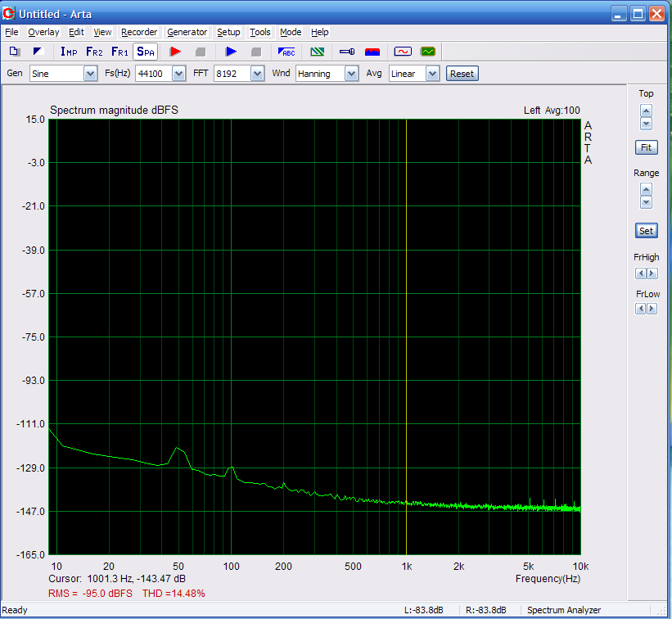Click the Fit button
The image size is (672, 619).
coord(646,148)
